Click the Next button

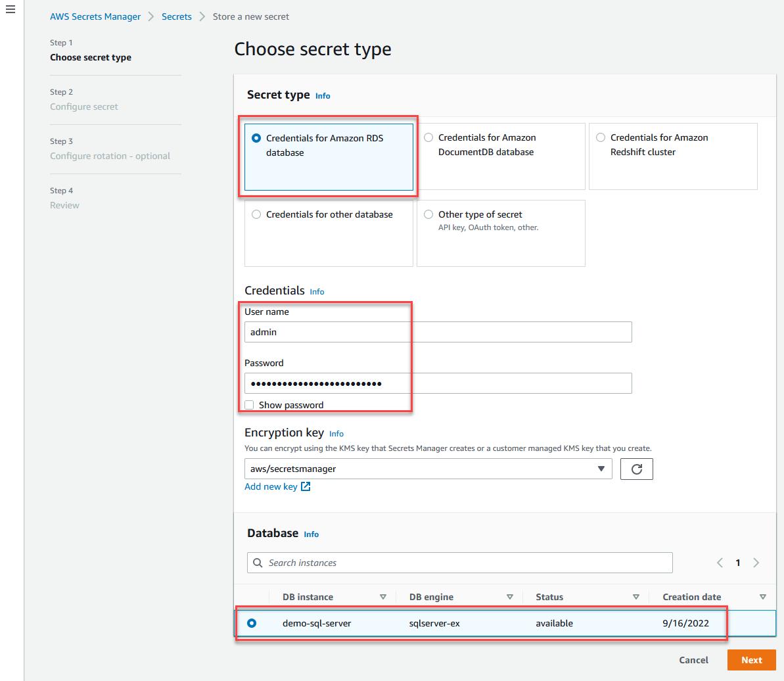752,660
